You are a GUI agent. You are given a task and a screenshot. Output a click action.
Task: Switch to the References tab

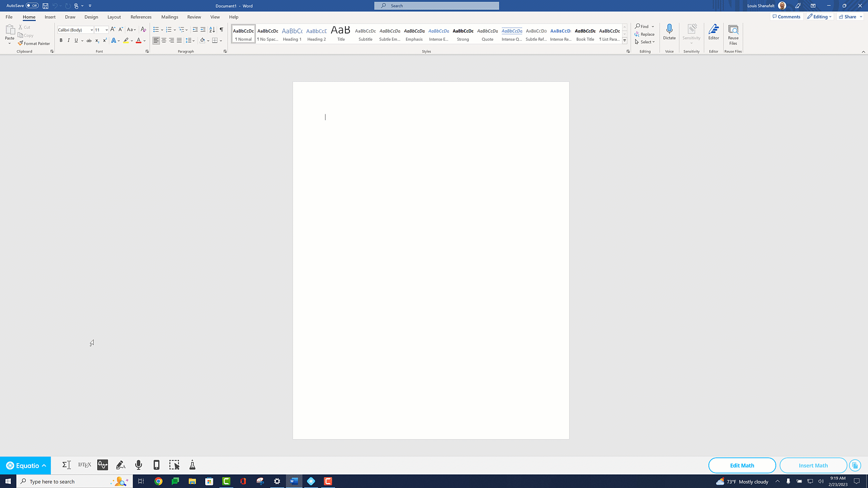(141, 17)
